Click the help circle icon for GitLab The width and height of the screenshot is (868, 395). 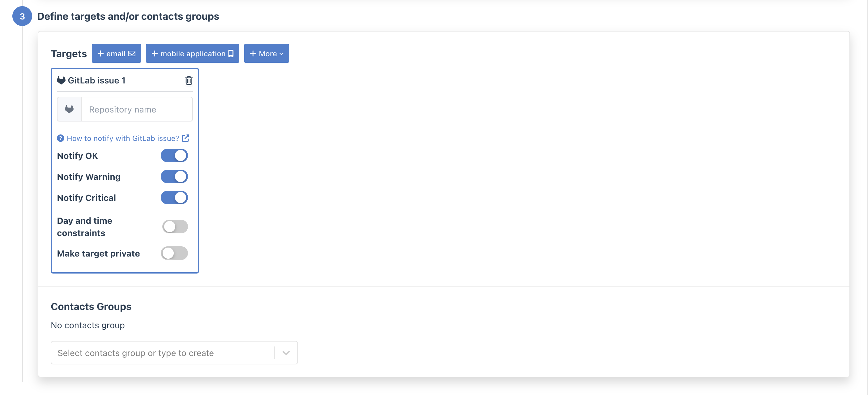tap(60, 138)
